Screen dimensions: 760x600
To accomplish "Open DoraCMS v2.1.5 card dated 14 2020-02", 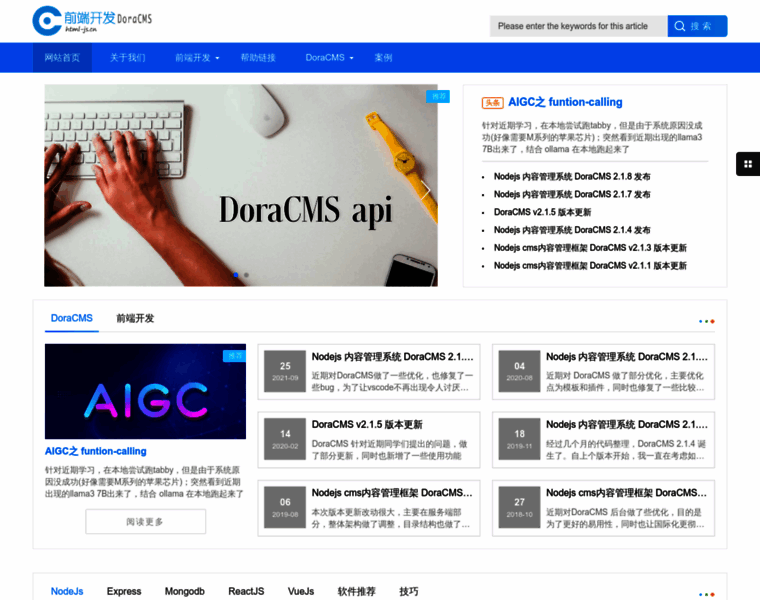I will coord(369,440).
